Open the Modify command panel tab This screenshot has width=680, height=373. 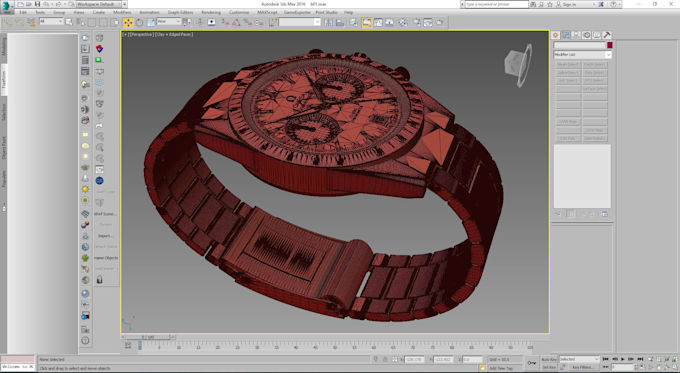(x=566, y=35)
